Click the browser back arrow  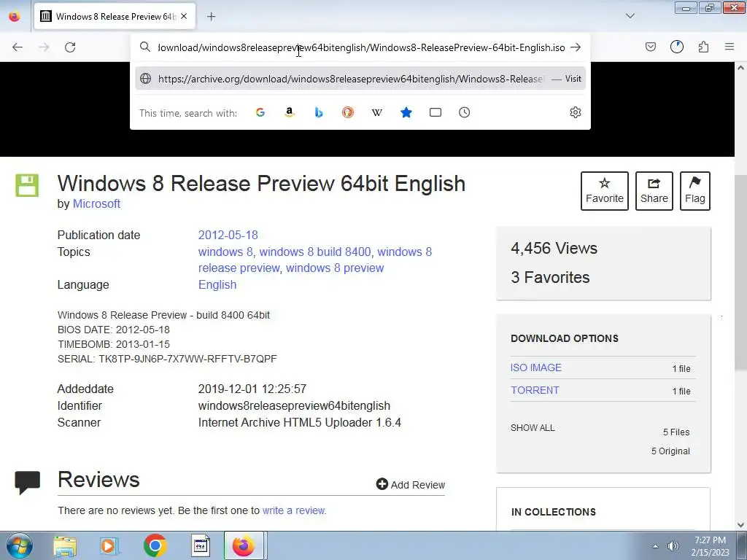[x=18, y=47]
